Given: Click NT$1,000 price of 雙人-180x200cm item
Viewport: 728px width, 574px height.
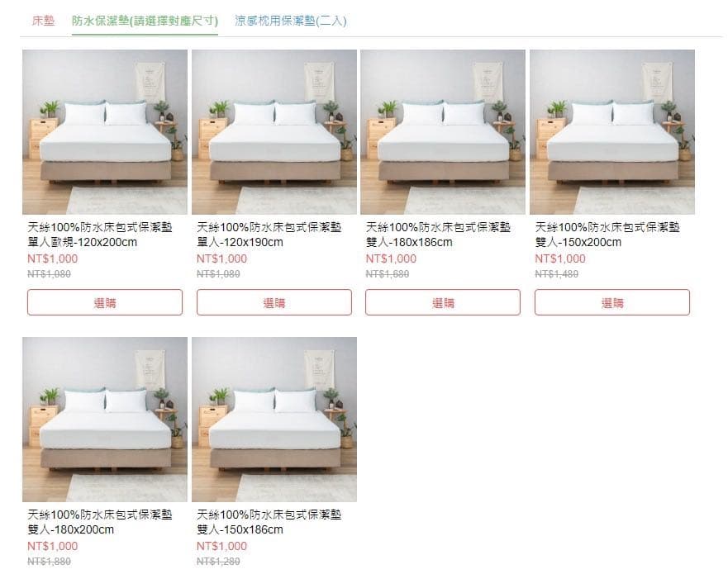Looking at the screenshot, I should [52, 546].
